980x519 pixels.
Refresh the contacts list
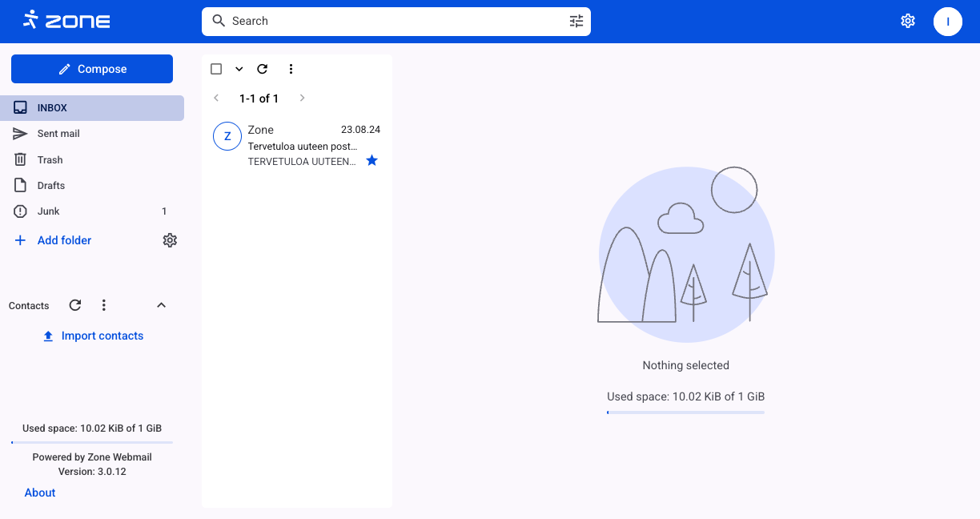click(x=75, y=305)
